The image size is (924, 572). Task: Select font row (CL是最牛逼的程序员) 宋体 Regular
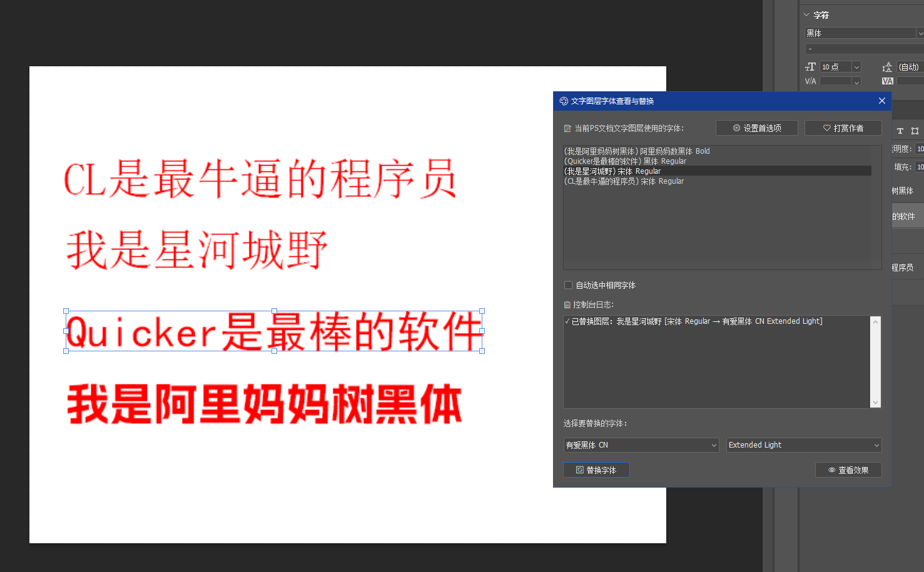coord(717,181)
